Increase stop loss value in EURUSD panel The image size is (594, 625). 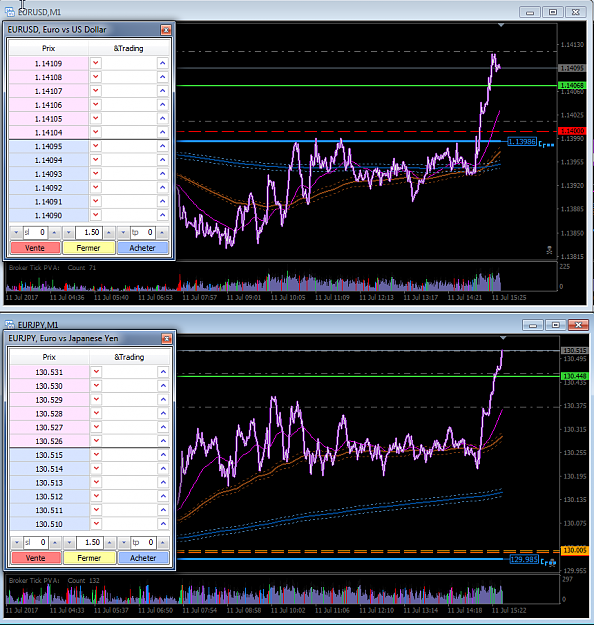pyautogui.click(x=54, y=232)
